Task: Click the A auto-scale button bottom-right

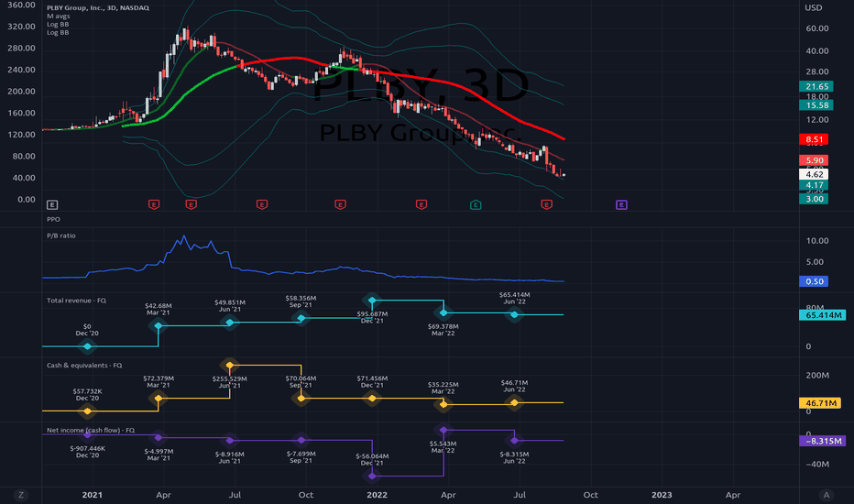Action: [x=827, y=495]
